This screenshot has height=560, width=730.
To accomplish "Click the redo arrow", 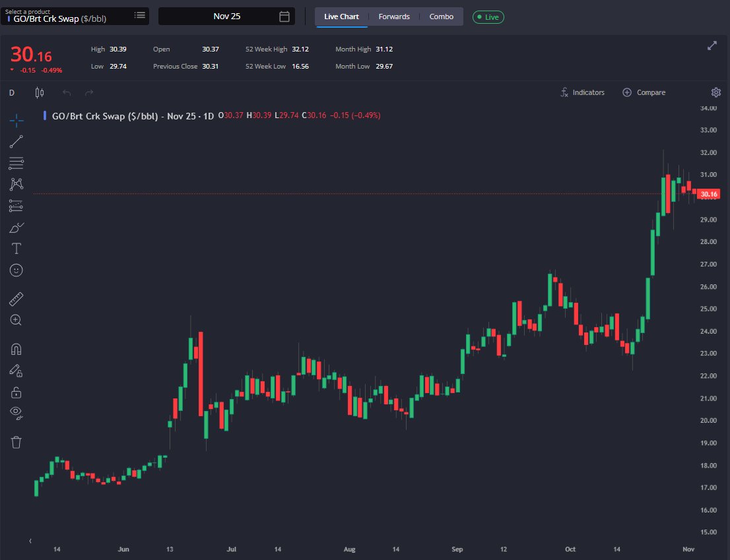I will click(89, 92).
